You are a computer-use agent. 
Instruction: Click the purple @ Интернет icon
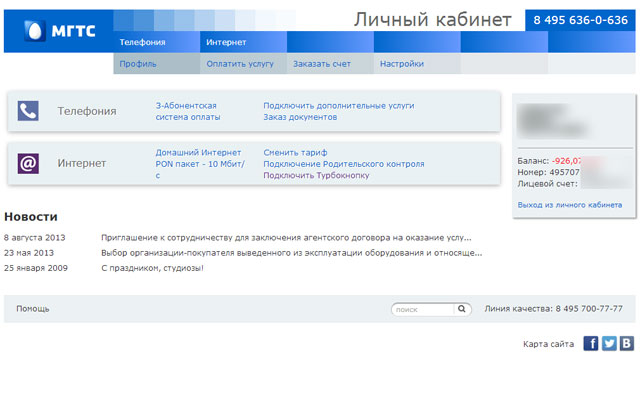pos(28,164)
